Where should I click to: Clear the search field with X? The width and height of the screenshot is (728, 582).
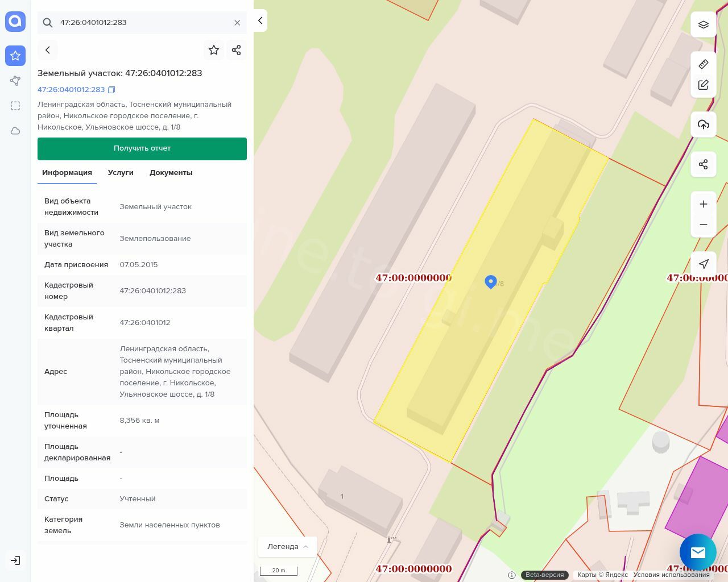coord(237,23)
